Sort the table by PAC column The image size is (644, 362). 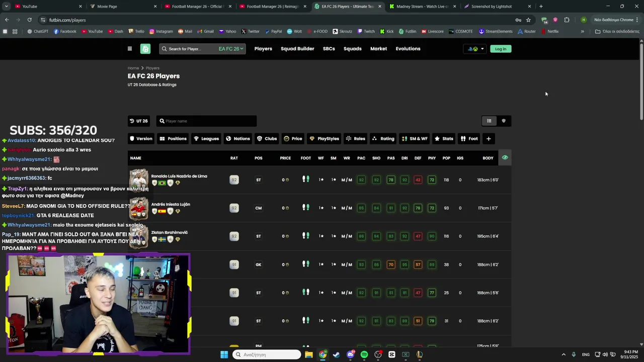pos(361,158)
